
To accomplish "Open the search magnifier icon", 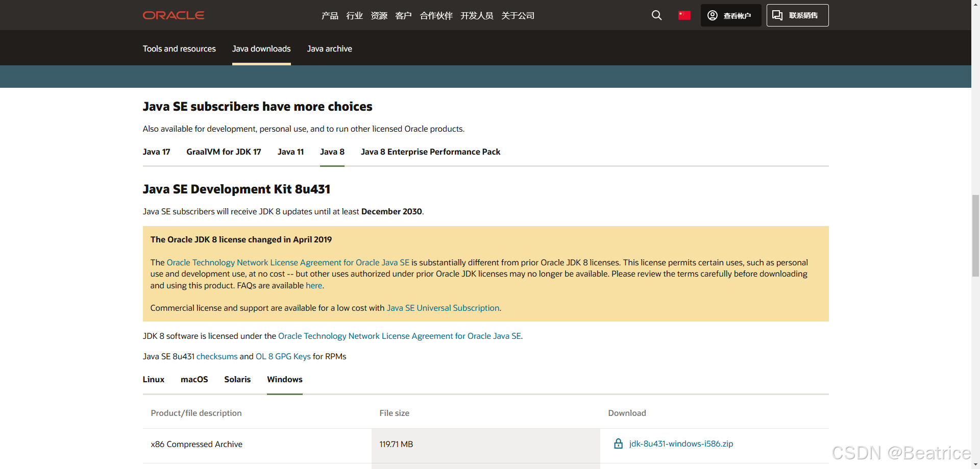I will [x=657, y=15].
